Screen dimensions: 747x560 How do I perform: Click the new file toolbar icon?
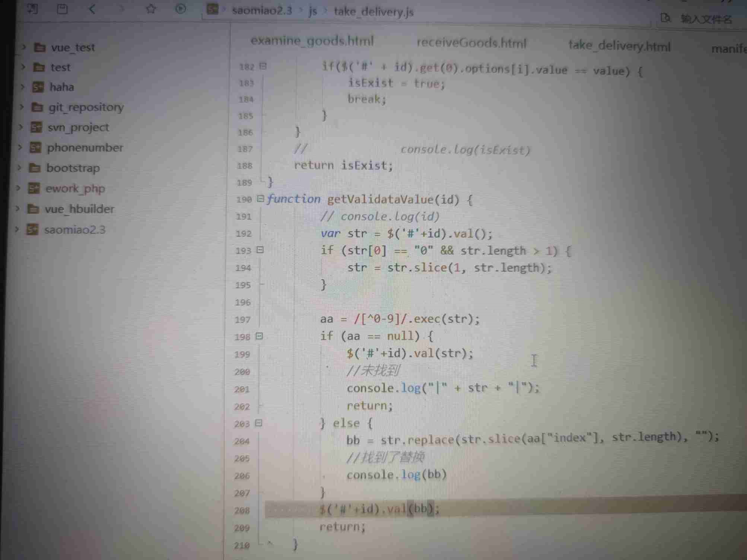click(32, 8)
